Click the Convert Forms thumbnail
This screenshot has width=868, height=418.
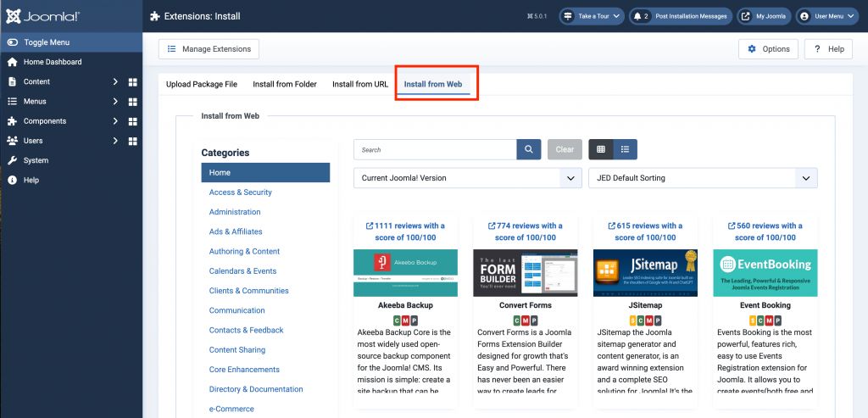[x=526, y=273]
